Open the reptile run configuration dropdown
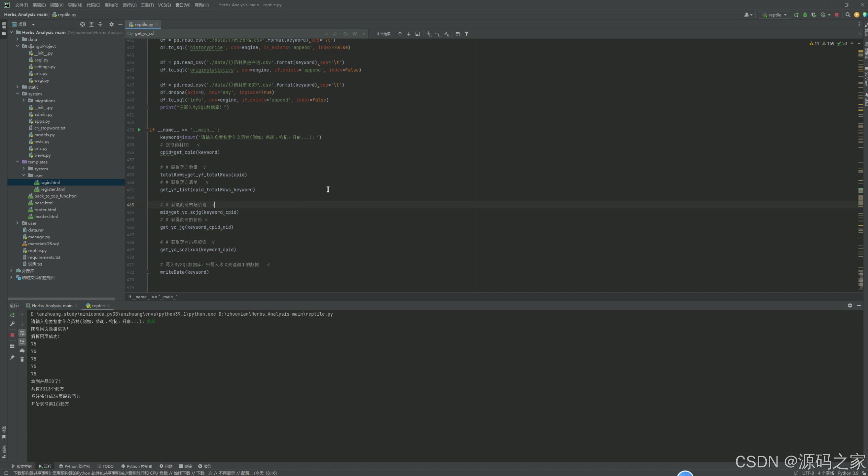 [x=774, y=15]
